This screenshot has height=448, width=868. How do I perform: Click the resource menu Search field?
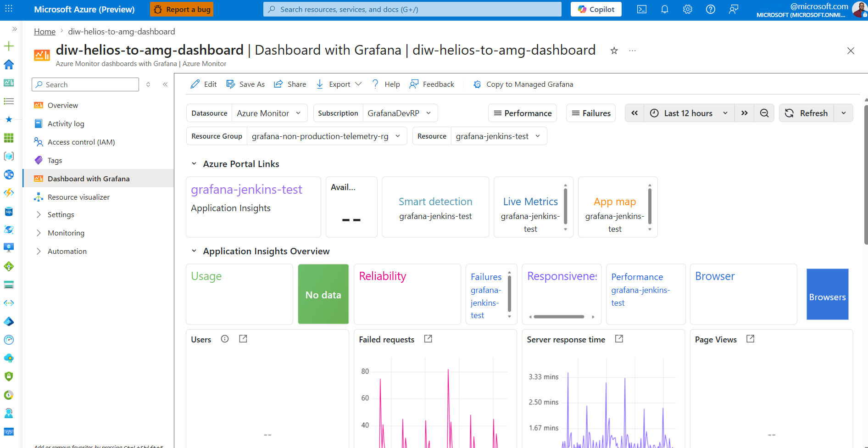click(85, 84)
